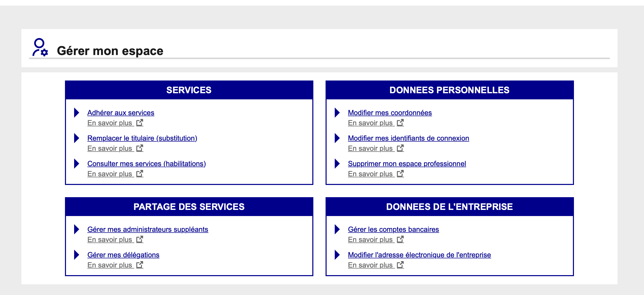Image resolution: width=644 pixels, height=295 pixels.
Task: Open Modifier l'adresse électronique de l'entreprise
Action: 419,255
